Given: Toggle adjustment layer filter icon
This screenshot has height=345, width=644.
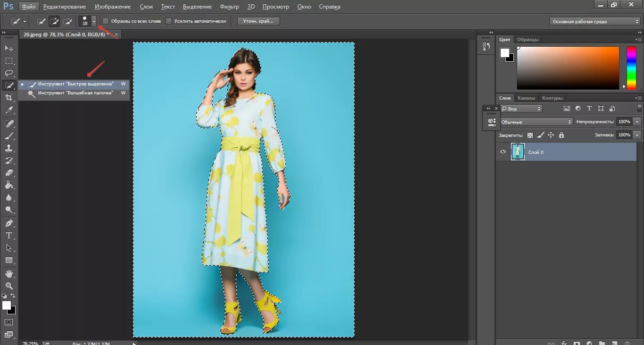Looking at the screenshot, I should tap(578, 109).
